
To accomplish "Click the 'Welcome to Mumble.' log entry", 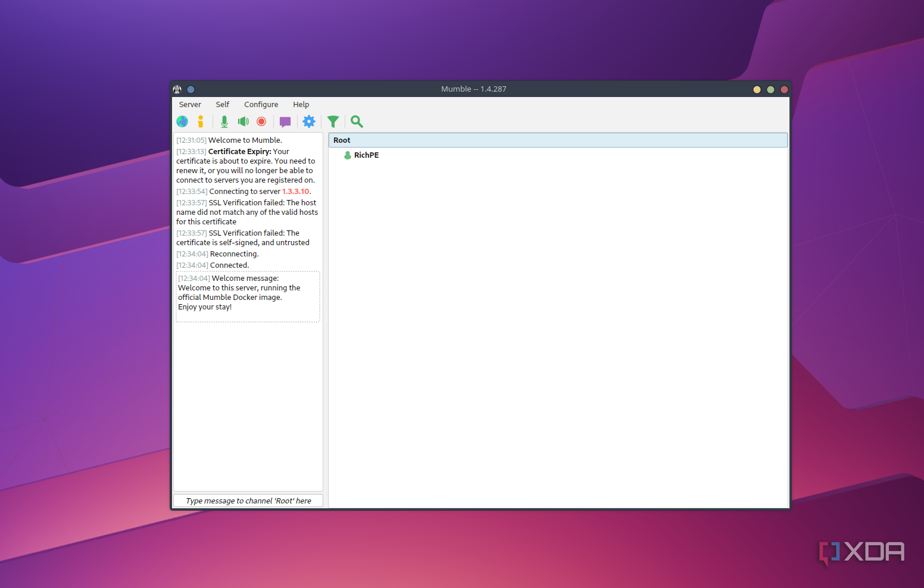I will (x=245, y=140).
